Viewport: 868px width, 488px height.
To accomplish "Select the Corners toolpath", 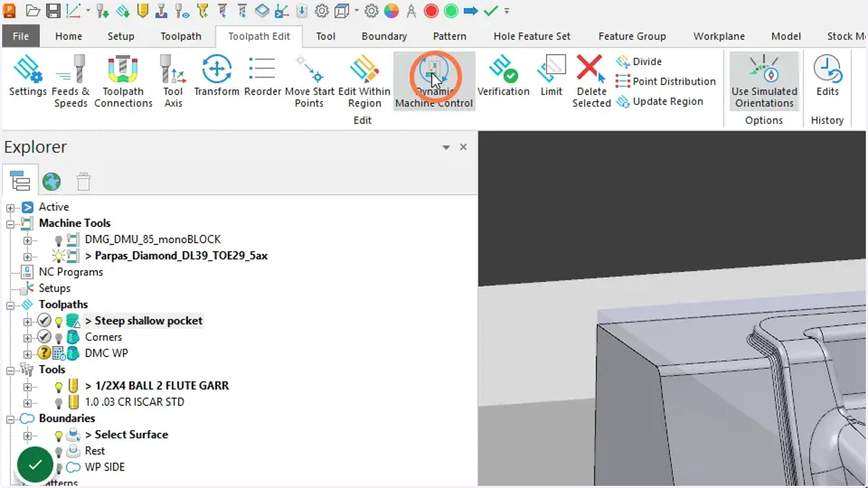I will coord(103,338).
